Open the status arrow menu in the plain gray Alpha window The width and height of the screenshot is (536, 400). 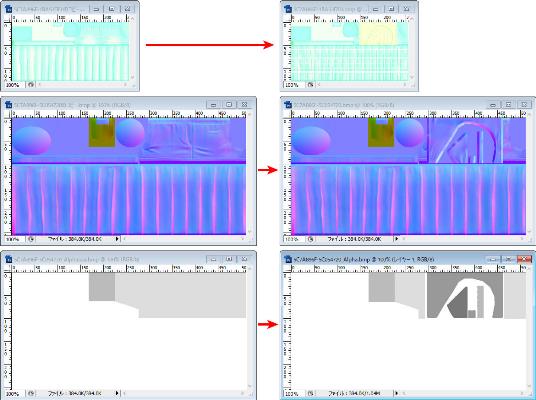[117, 393]
